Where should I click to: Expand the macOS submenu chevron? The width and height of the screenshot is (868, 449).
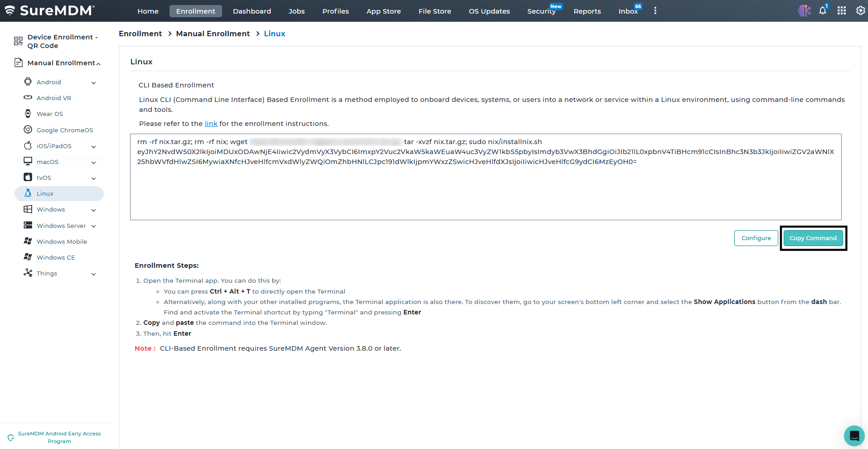[94, 163]
